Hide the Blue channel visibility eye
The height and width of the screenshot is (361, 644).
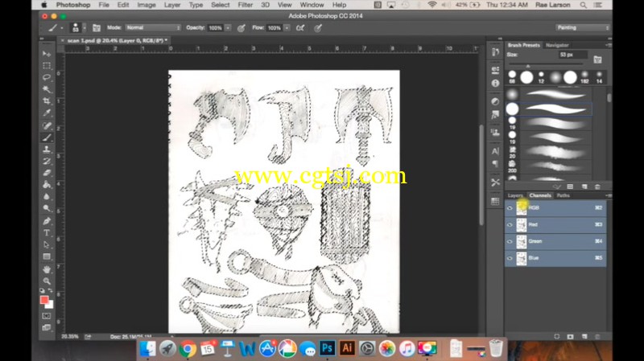510,258
